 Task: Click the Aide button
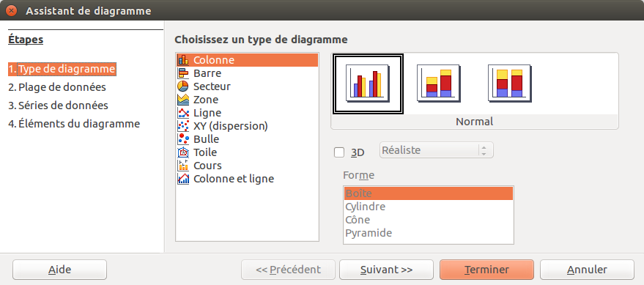tap(60, 270)
